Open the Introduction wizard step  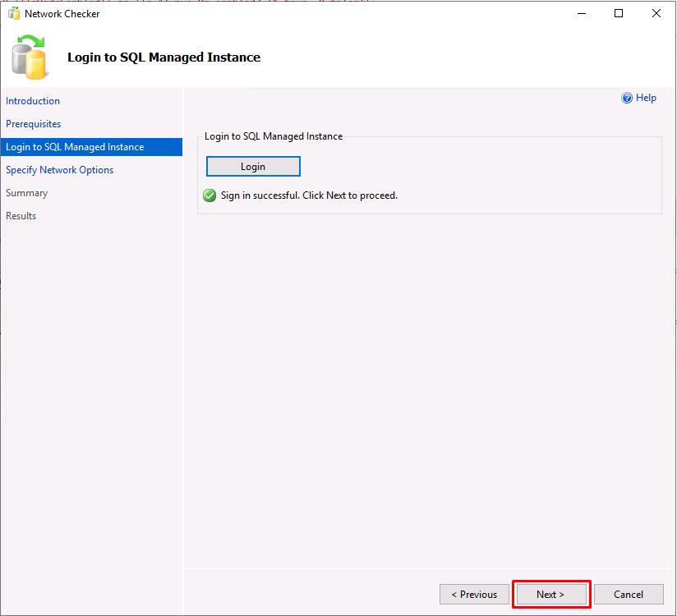pyautogui.click(x=33, y=101)
